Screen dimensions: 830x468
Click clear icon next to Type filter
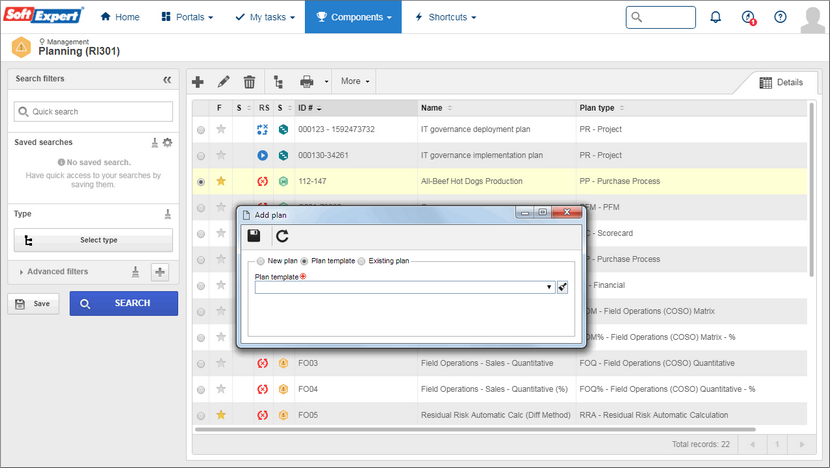(168, 214)
